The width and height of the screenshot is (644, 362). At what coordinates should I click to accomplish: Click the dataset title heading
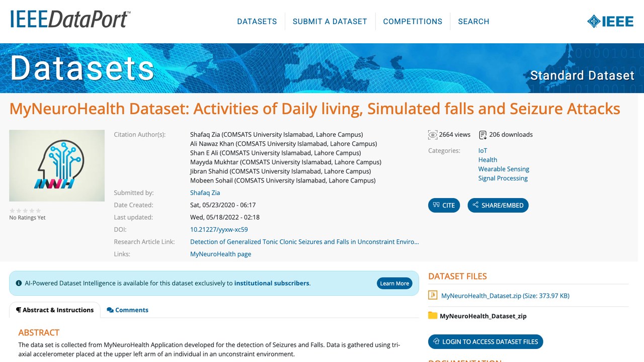[315, 109]
